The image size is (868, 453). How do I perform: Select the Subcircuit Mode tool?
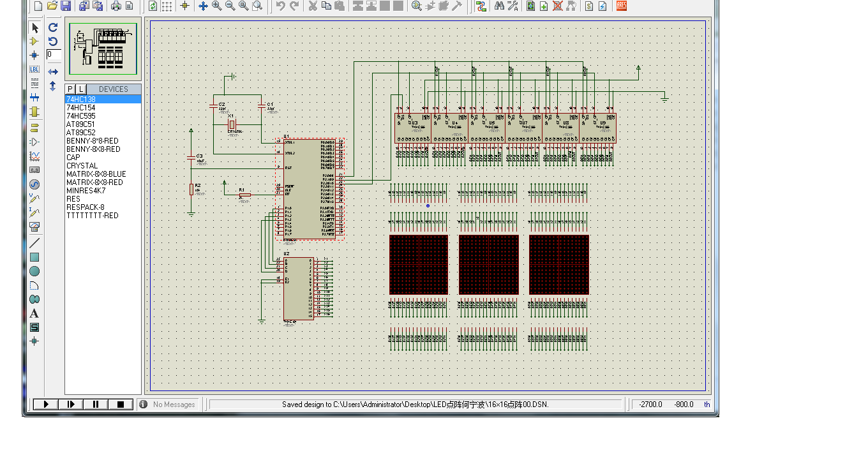(x=34, y=112)
